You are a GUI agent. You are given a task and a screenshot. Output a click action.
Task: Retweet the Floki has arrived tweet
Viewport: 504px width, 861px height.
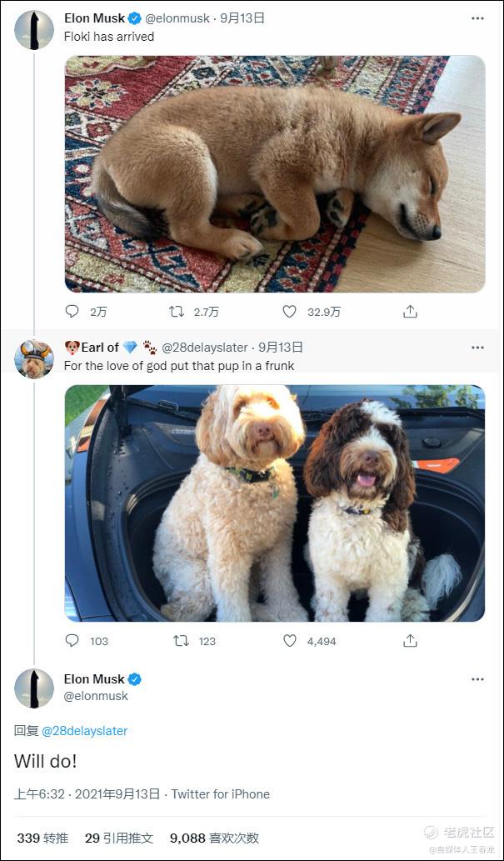pyautogui.click(x=177, y=312)
